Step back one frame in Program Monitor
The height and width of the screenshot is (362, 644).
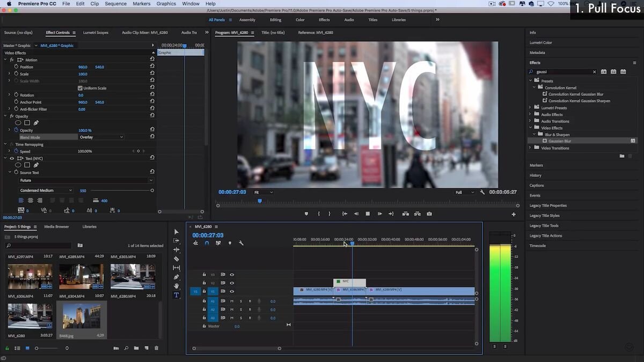pos(356,213)
